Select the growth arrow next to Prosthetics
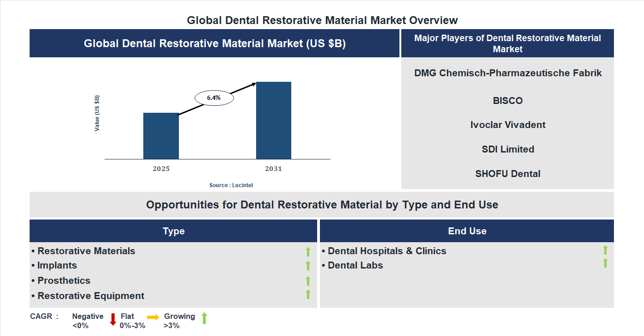Screen dimensions: 644x336 click(x=308, y=280)
